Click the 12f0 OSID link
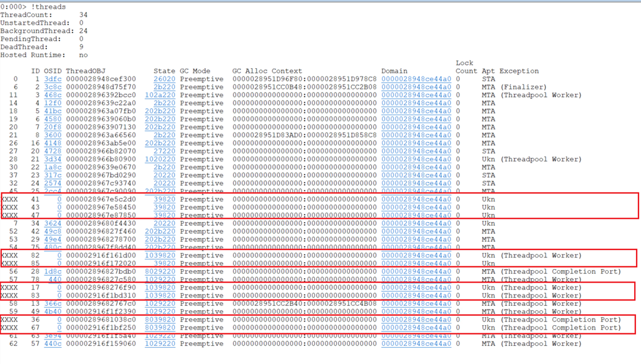This screenshot has width=641, height=364. [x=53, y=103]
